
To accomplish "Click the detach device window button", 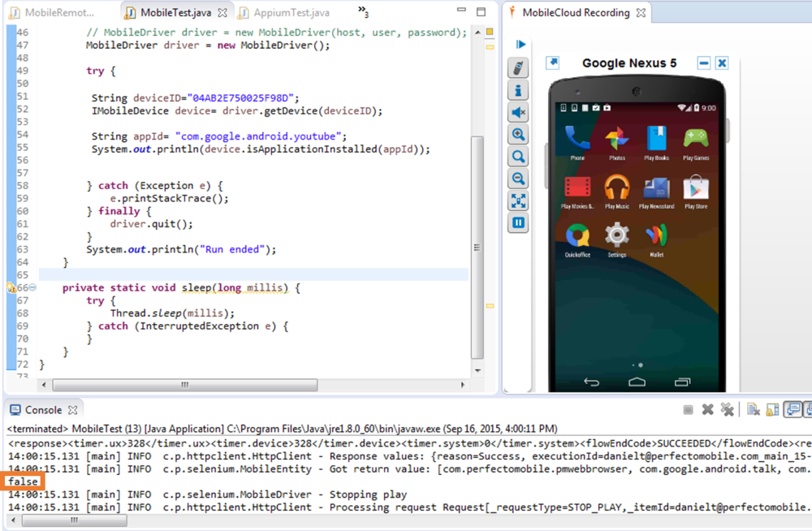I will coord(552,63).
